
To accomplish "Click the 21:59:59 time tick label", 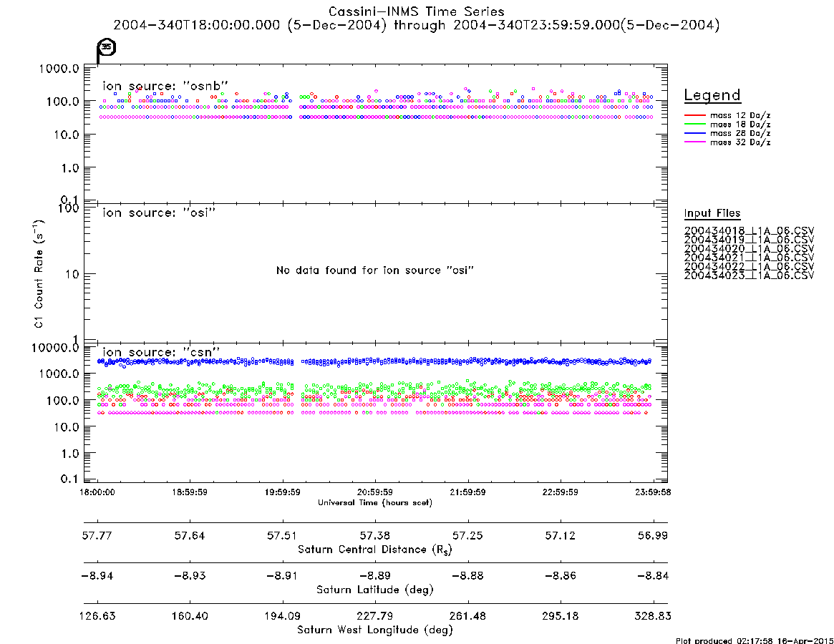I will 467,492.
